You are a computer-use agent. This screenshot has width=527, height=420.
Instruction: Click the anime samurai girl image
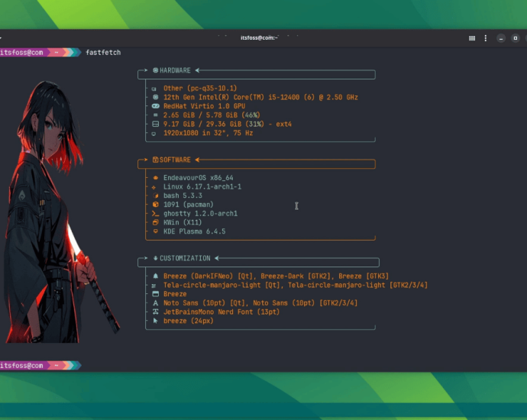(x=62, y=212)
